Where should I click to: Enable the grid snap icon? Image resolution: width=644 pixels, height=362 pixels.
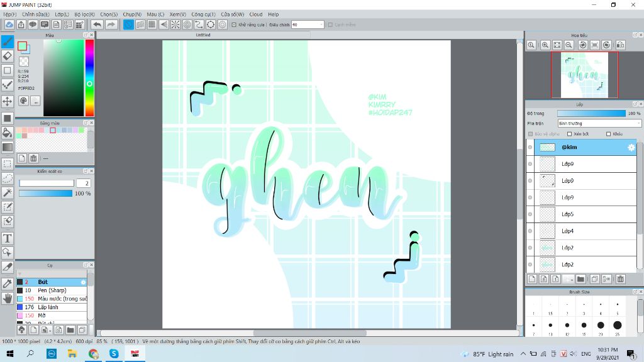pos(152,25)
